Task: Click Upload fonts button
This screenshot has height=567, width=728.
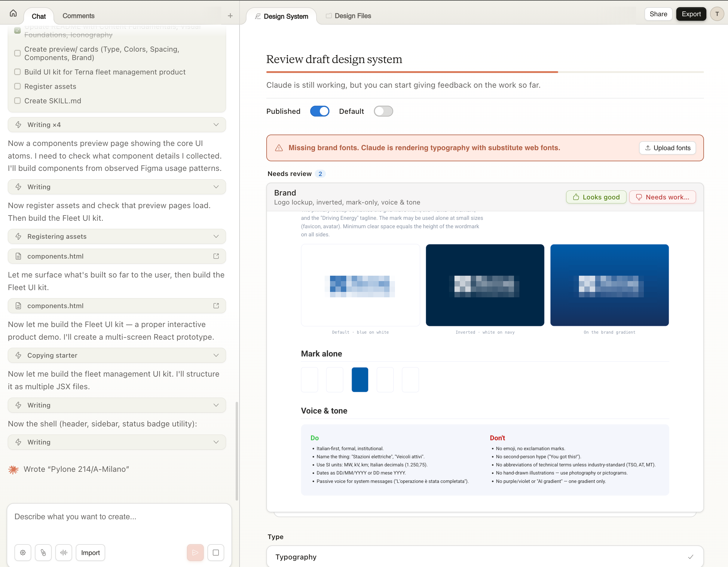Action: (x=667, y=148)
